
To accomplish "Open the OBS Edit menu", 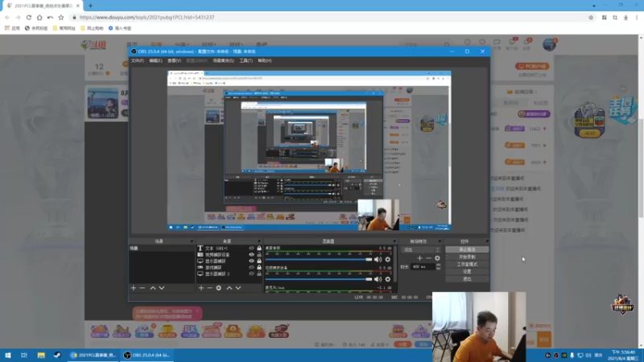I will click(155, 61).
